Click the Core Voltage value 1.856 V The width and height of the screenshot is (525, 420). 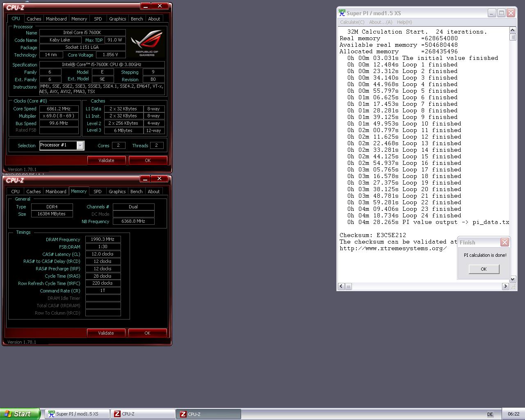pyautogui.click(x=110, y=55)
